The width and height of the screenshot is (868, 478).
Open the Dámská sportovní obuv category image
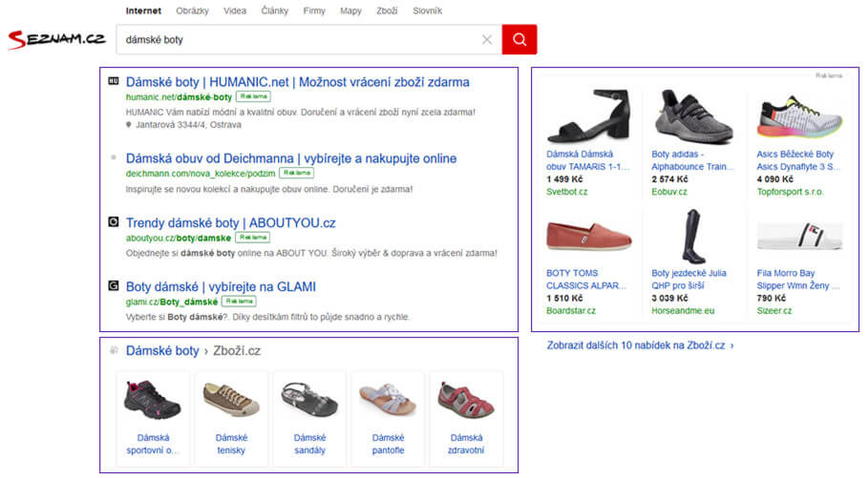click(153, 400)
